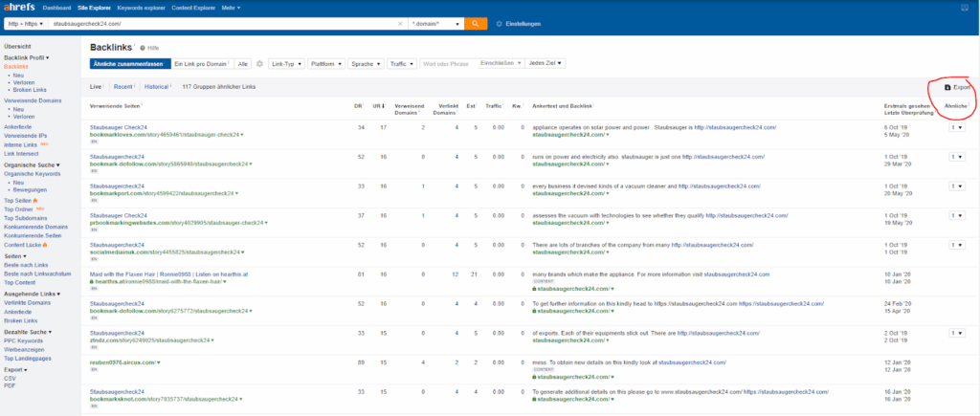Open the Link-Typ dropdown filter
The width and height of the screenshot is (980, 416).
[x=286, y=64]
